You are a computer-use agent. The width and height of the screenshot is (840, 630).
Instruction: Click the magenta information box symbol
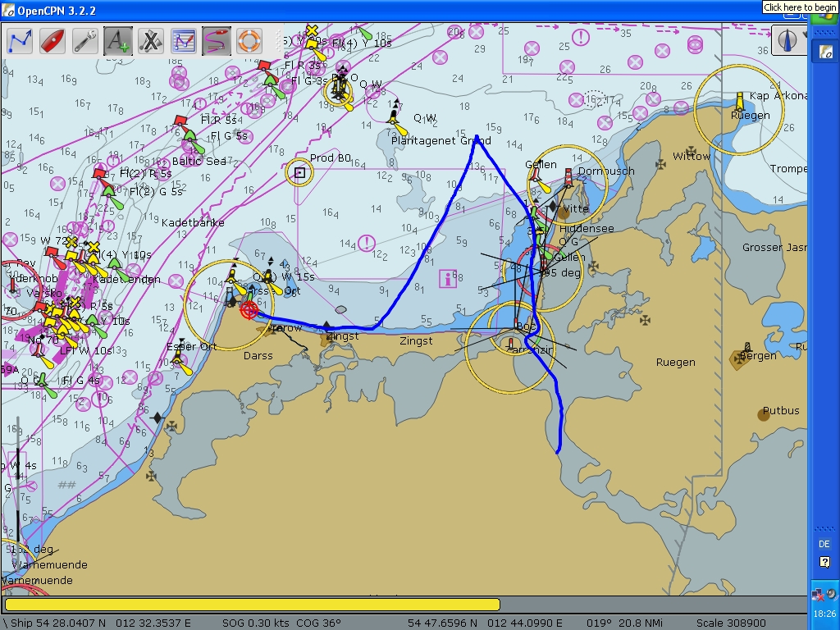pyautogui.click(x=447, y=279)
